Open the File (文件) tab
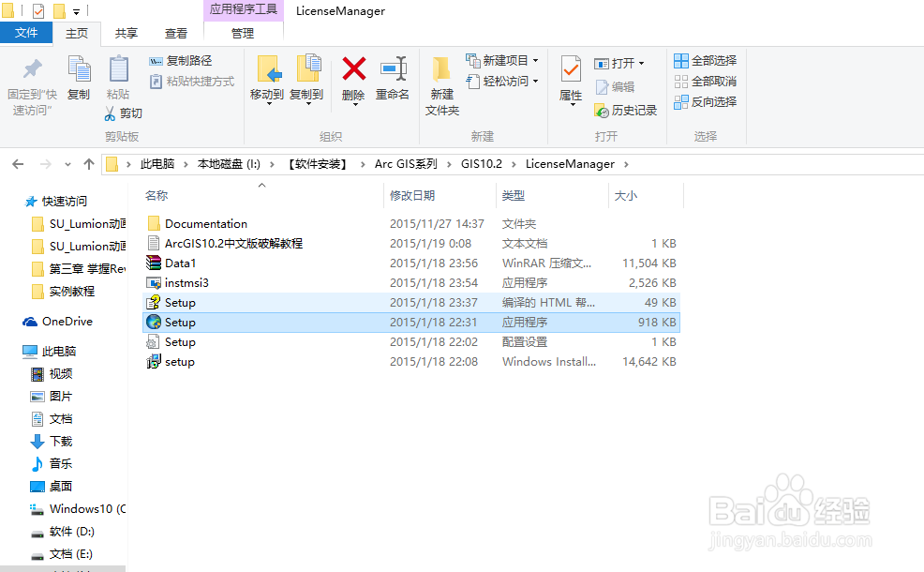Screen dimensions: 924x572 point(26,33)
